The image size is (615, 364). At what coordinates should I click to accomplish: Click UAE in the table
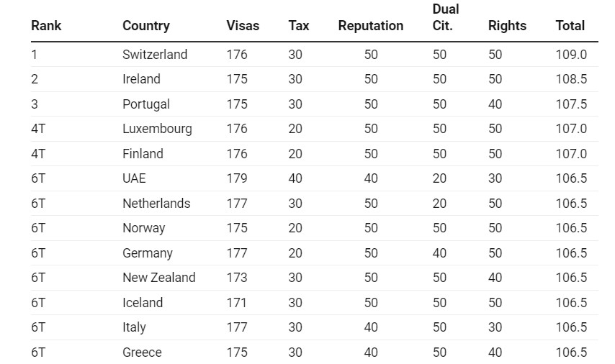coord(134,178)
